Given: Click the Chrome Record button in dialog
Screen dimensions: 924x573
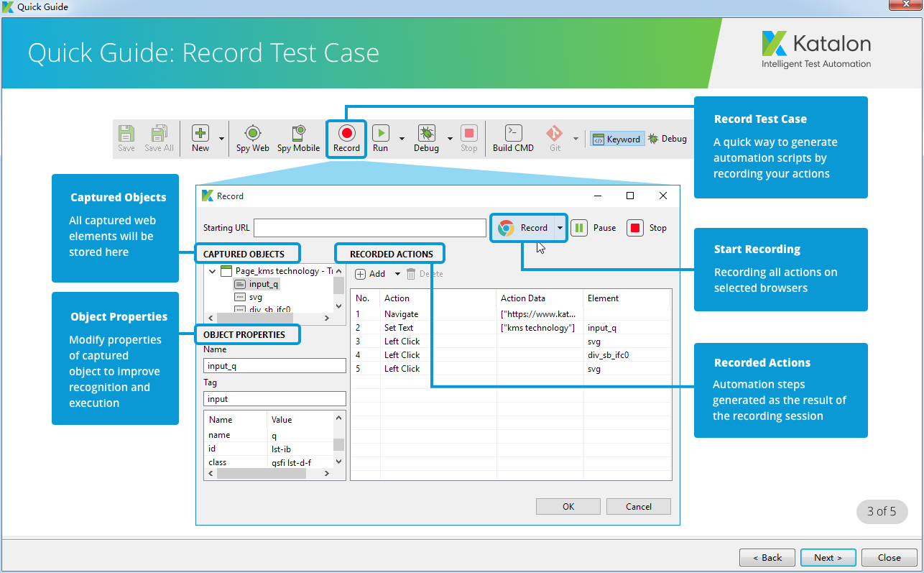Looking at the screenshot, I should point(523,228).
